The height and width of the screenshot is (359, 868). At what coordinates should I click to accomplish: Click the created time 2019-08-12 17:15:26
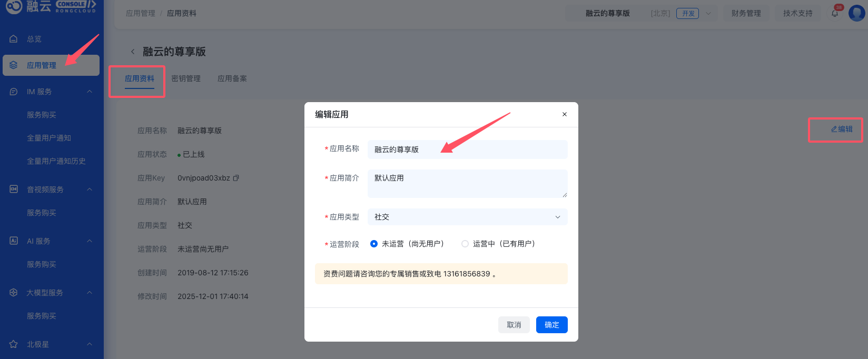[213, 273]
